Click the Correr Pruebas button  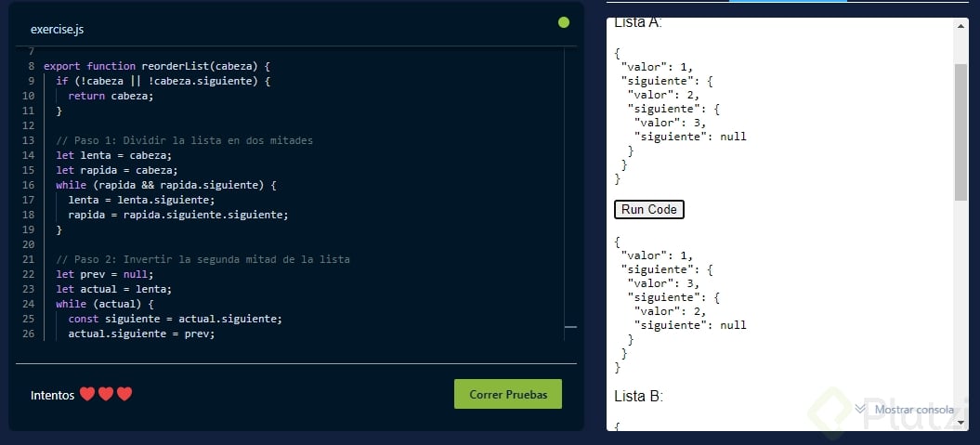point(508,395)
